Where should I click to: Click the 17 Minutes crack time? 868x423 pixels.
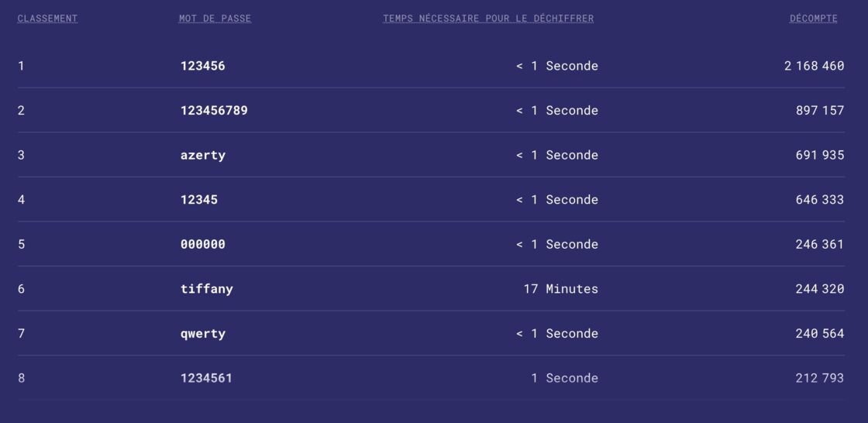(x=561, y=289)
